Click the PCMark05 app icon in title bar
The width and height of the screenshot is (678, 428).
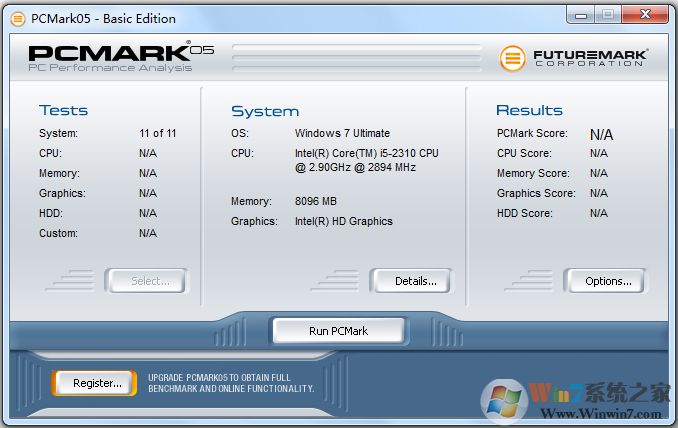pos(17,18)
